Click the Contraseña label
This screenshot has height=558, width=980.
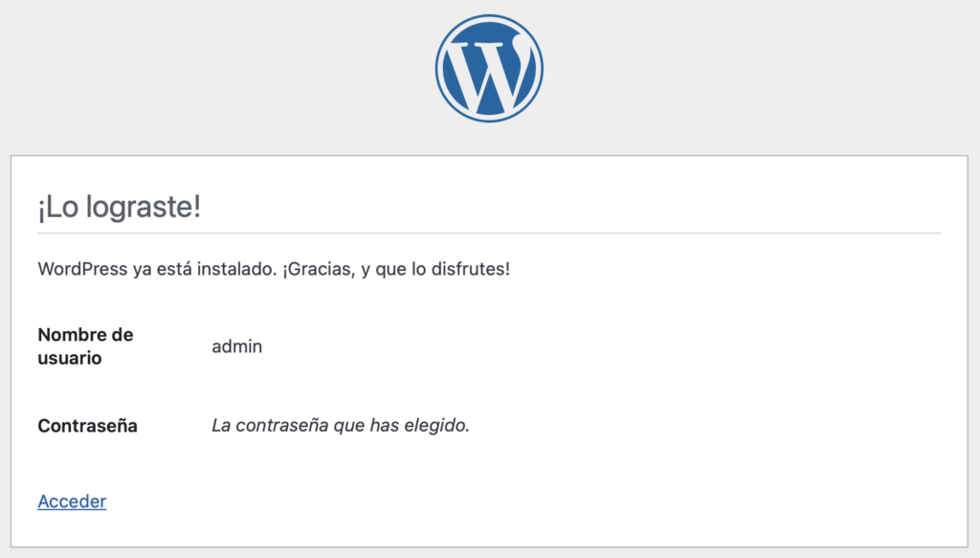87,426
